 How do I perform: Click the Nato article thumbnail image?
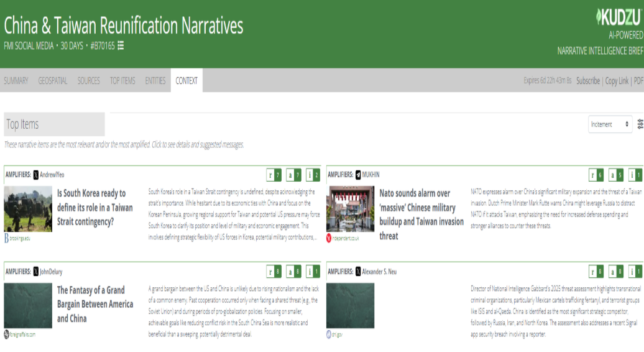pos(350,208)
